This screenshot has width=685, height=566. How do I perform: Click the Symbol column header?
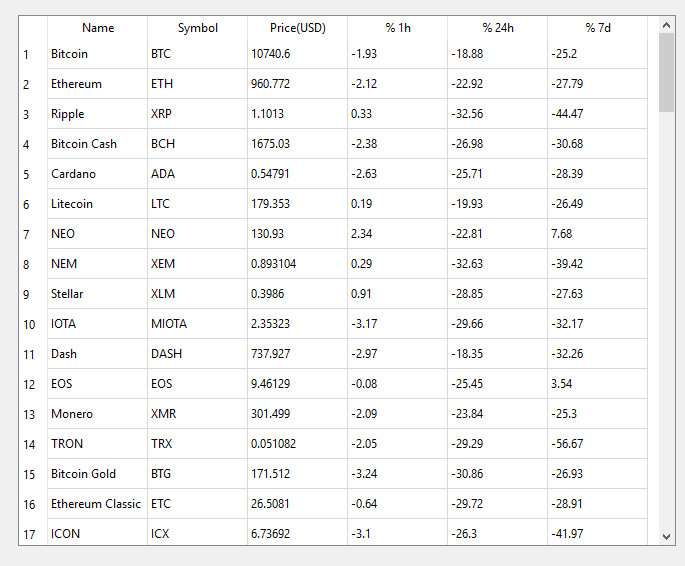[197, 28]
